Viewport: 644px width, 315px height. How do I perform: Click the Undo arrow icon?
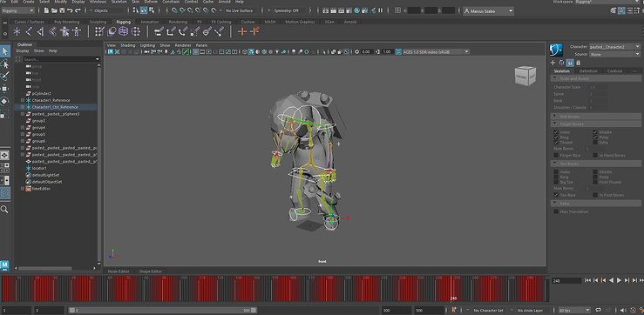[x=70, y=10]
